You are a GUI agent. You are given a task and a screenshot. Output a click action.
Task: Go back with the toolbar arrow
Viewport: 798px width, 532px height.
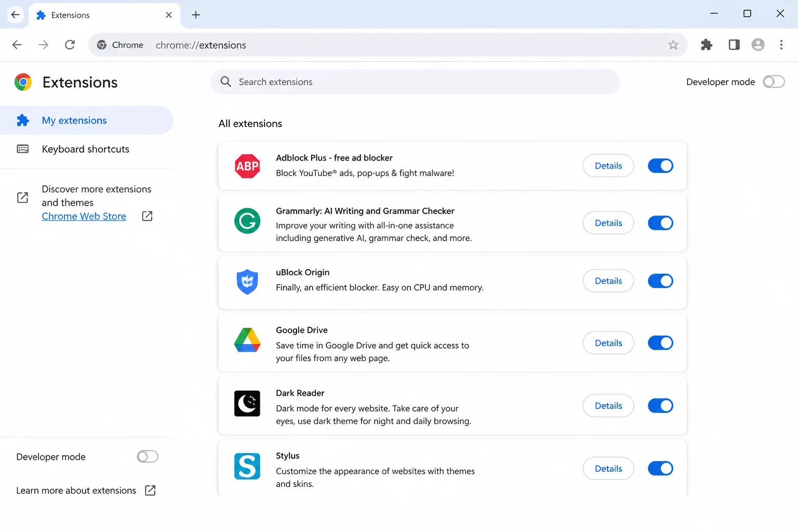[17, 45]
